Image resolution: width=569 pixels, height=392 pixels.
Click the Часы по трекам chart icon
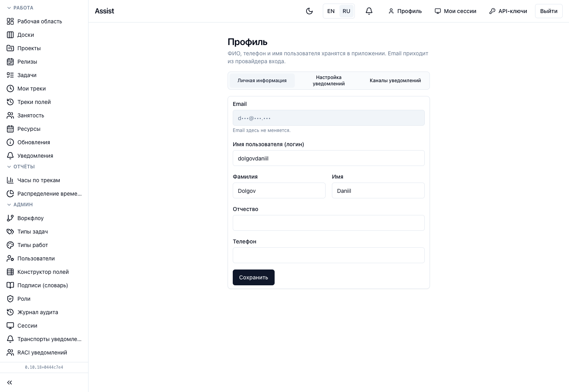click(x=10, y=180)
